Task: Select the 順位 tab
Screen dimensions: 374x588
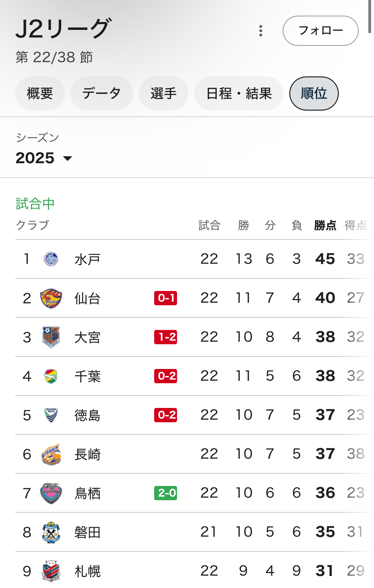Action: pyautogui.click(x=314, y=94)
